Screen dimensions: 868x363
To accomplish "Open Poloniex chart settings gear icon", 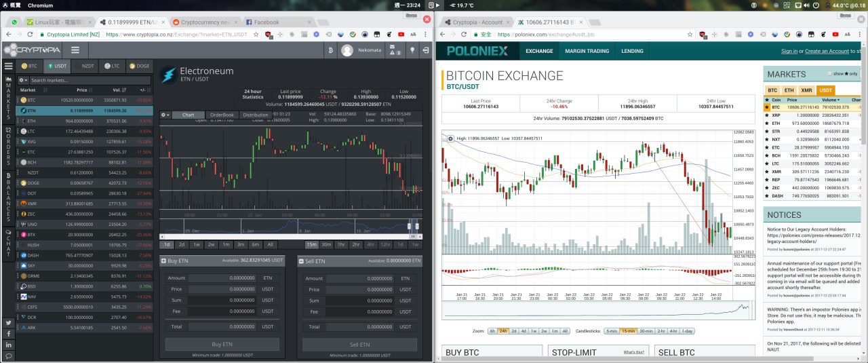I will coord(450,138).
